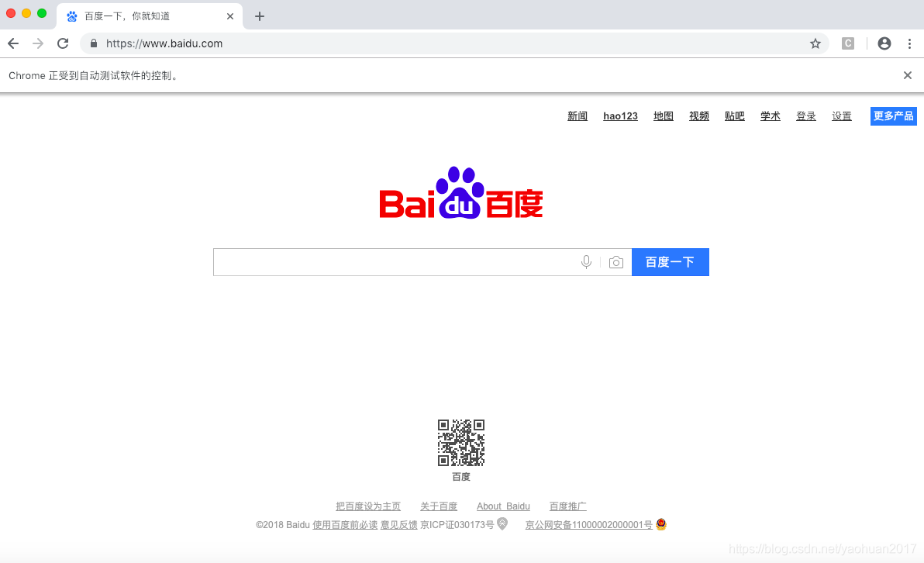
Task: Click the green macOS window fullscreen button
Action: point(42,13)
